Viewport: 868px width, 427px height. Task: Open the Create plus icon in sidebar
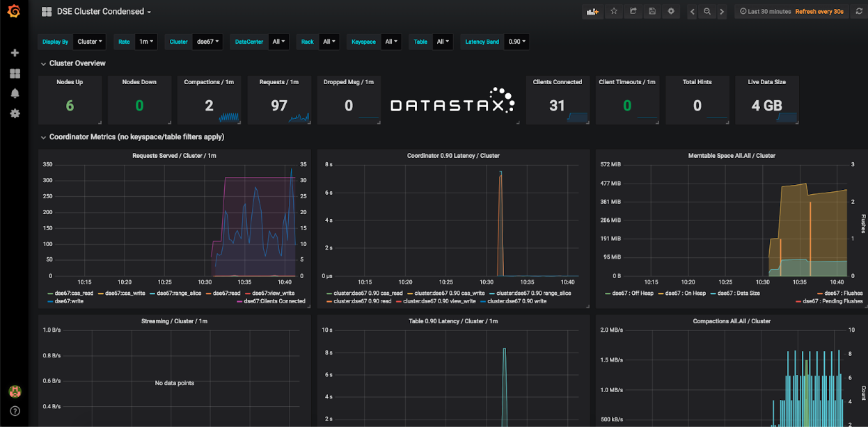pyautogui.click(x=15, y=53)
